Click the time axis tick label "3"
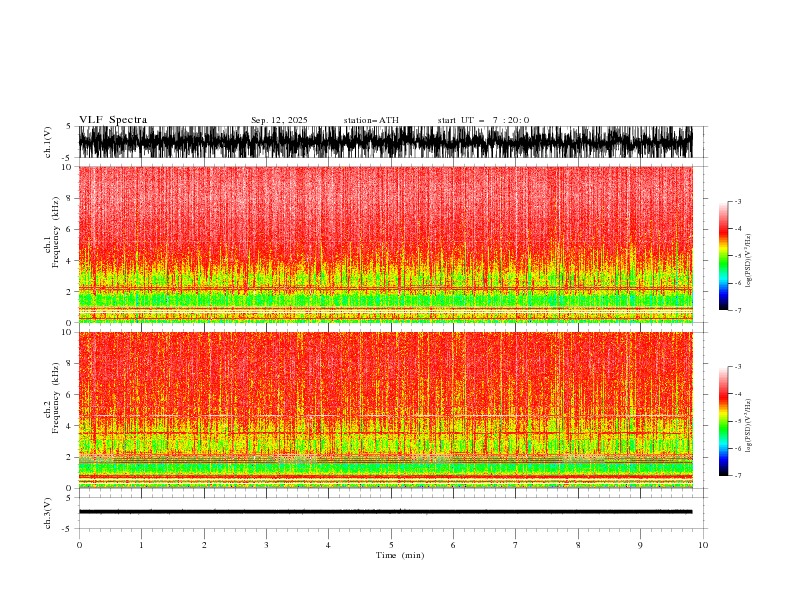792x612 pixels. tap(266, 545)
